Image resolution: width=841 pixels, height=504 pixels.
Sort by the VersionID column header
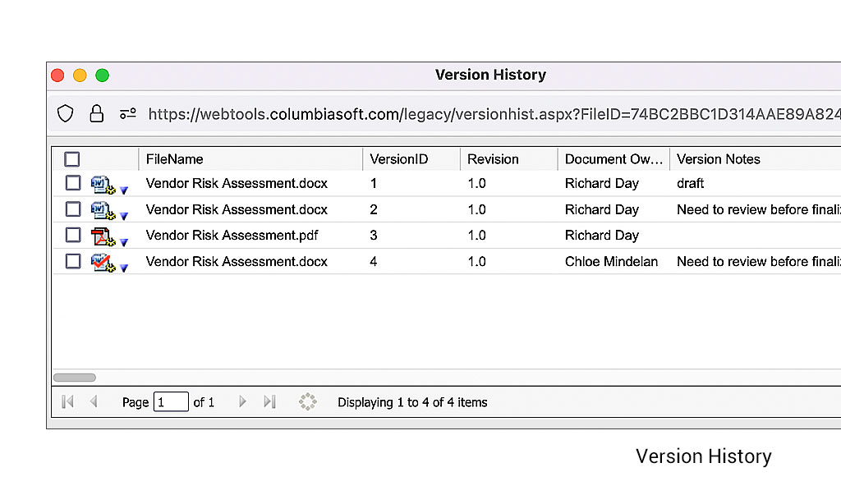pyautogui.click(x=411, y=159)
